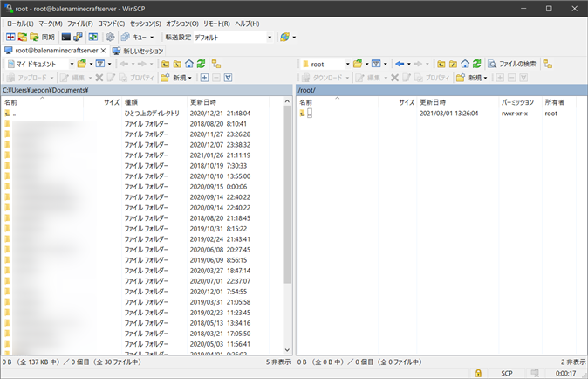
Task: Click the Explorer-style interface switch icon
Action: (93, 38)
